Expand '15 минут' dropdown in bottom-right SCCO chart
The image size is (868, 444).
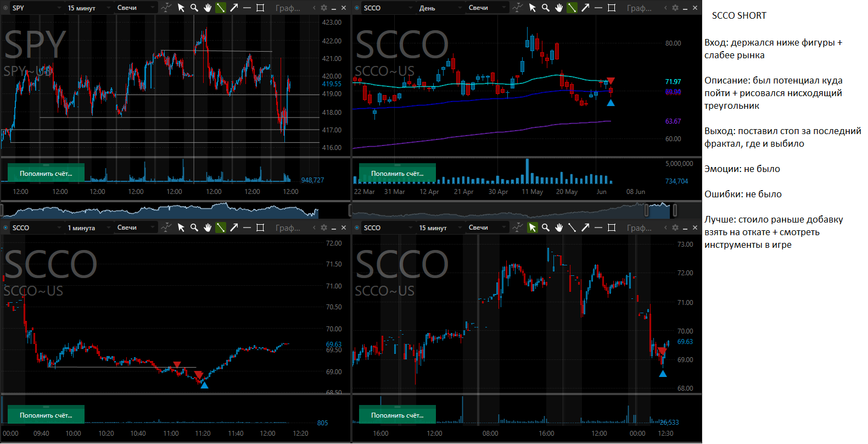439,228
